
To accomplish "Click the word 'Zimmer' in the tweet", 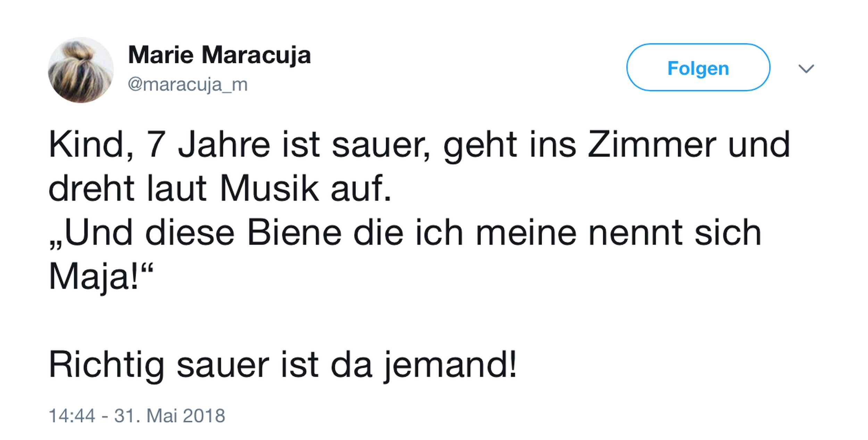I will click(652, 145).
